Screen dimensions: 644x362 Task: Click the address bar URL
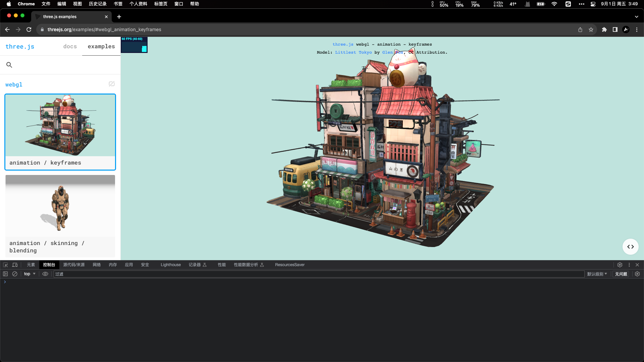click(x=104, y=29)
